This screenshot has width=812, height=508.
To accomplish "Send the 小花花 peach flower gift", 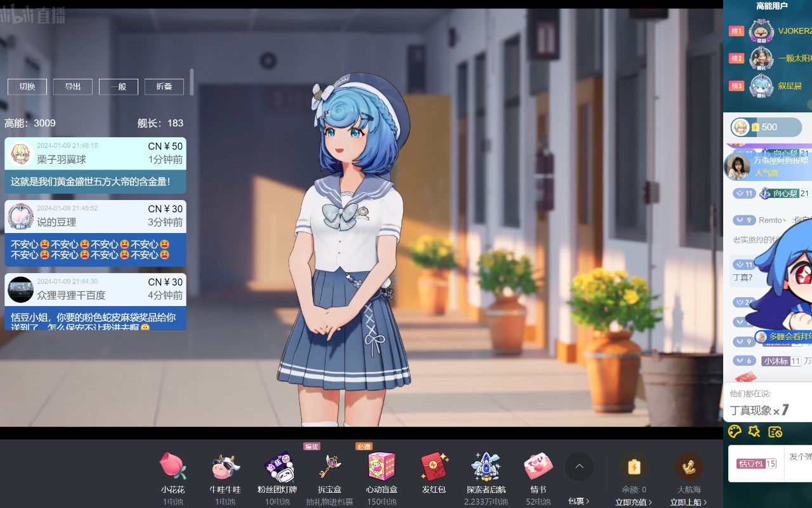I will [173, 466].
